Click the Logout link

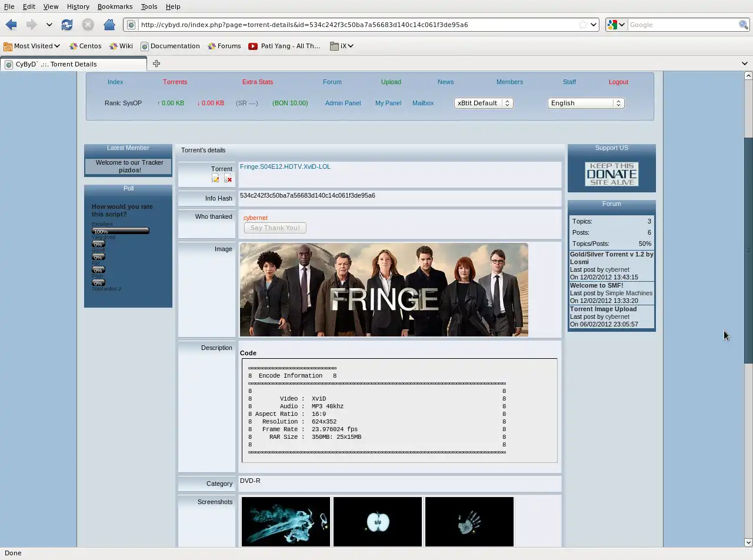(618, 82)
